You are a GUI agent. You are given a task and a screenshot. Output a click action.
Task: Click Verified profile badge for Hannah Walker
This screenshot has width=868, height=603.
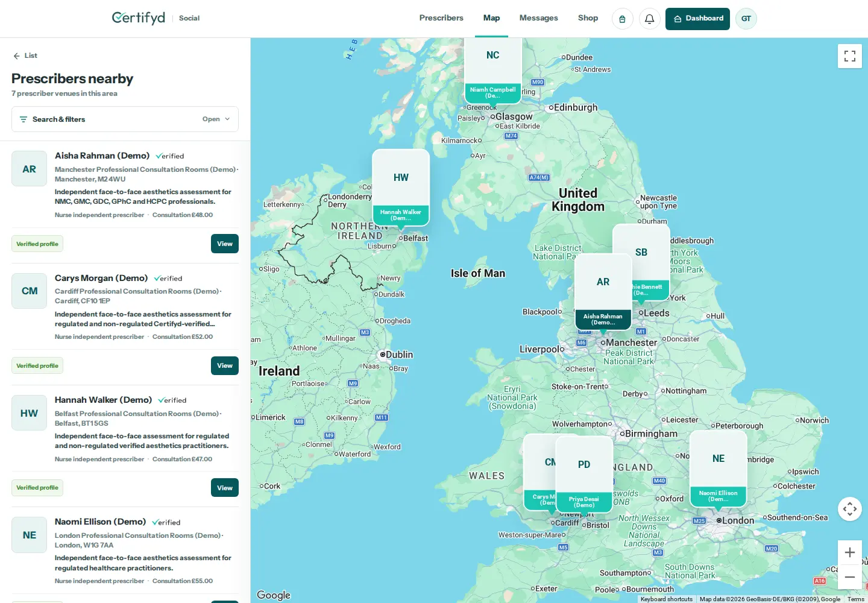(37, 487)
